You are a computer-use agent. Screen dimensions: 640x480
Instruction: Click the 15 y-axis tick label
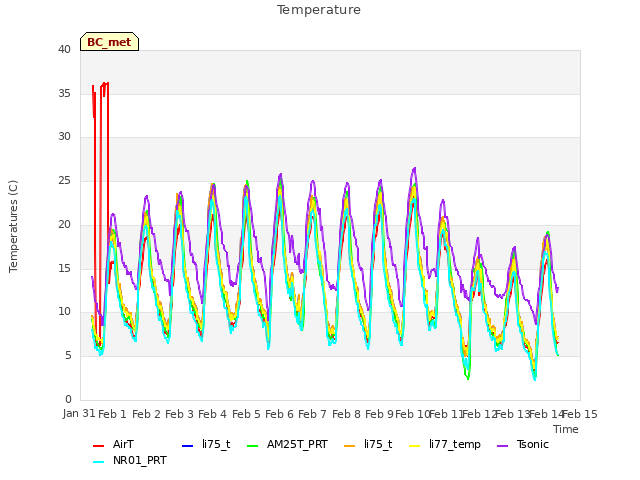coord(64,269)
